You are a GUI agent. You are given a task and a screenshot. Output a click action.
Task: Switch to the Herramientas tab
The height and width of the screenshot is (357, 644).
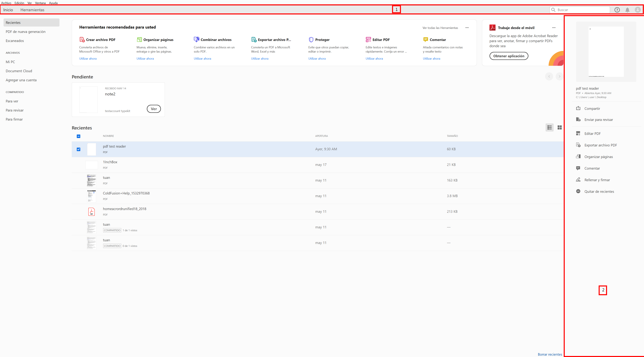point(32,10)
